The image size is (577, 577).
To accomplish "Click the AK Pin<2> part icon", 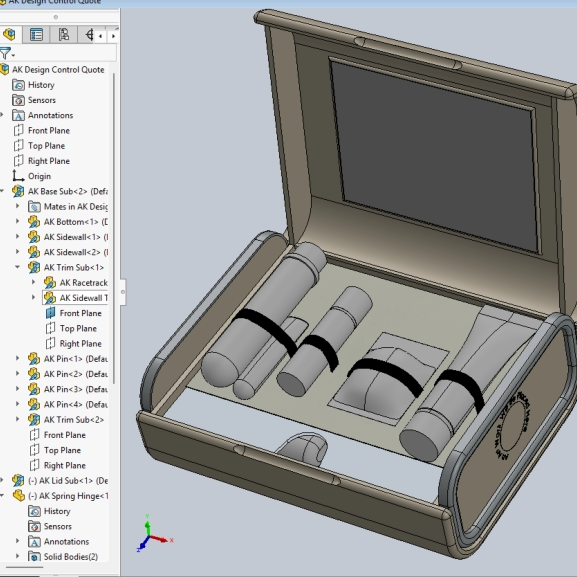I will point(34,374).
